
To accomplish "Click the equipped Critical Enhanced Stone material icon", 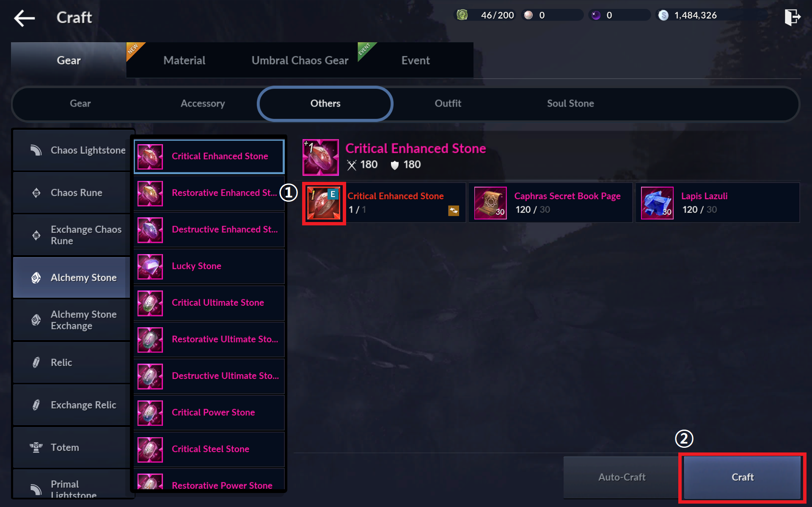I will (324, 203).
